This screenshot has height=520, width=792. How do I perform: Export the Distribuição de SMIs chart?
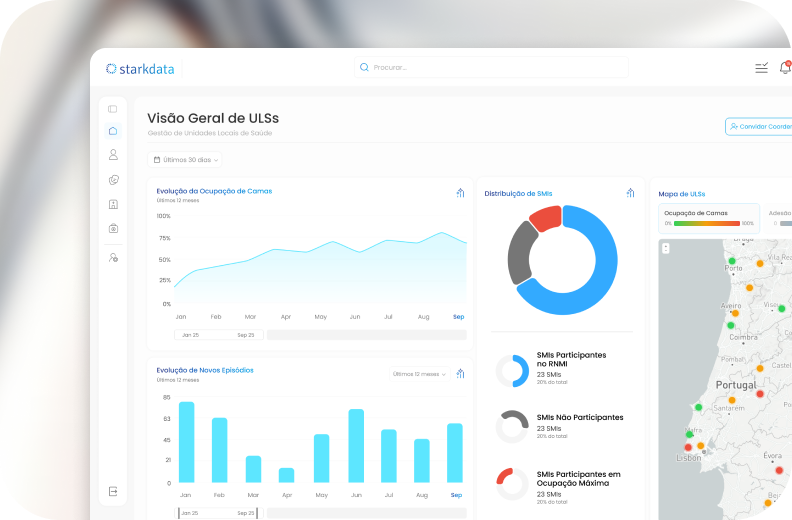(x=630, y=193)
